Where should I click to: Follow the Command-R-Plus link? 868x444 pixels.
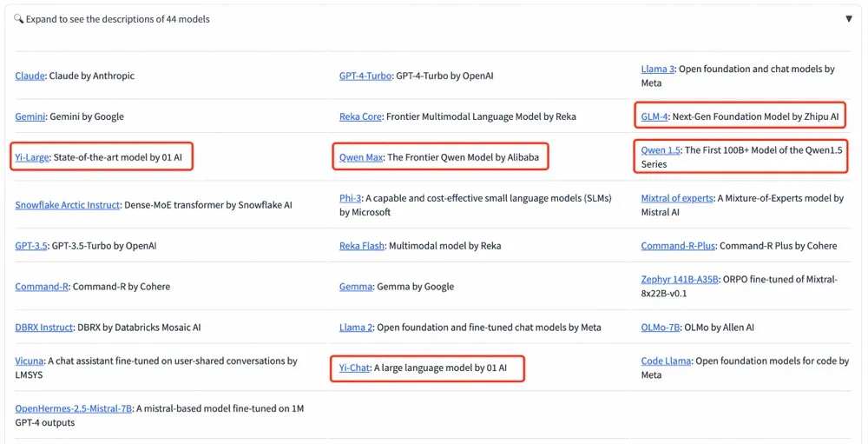678,246
